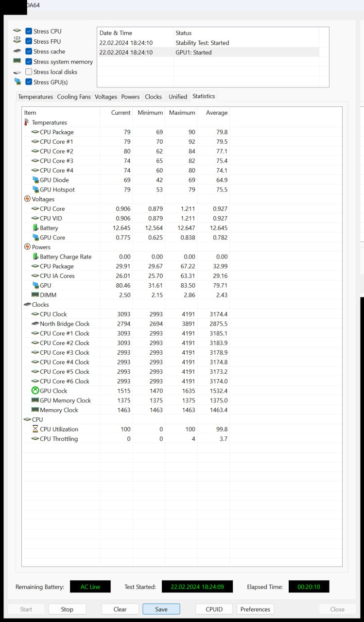Click the Date & Time log header
This screenshot has height=622, width=364.
click(135, 33)
